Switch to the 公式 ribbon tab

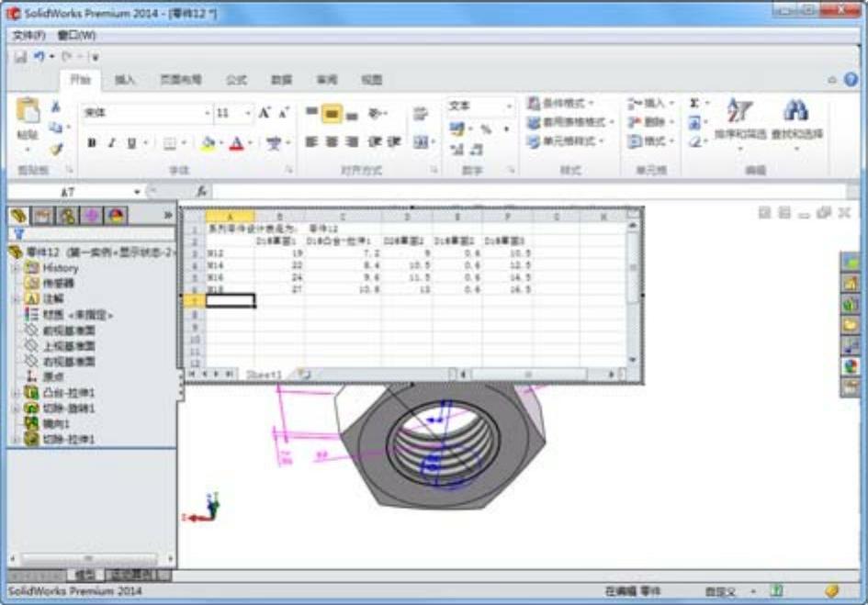[236, 80]
